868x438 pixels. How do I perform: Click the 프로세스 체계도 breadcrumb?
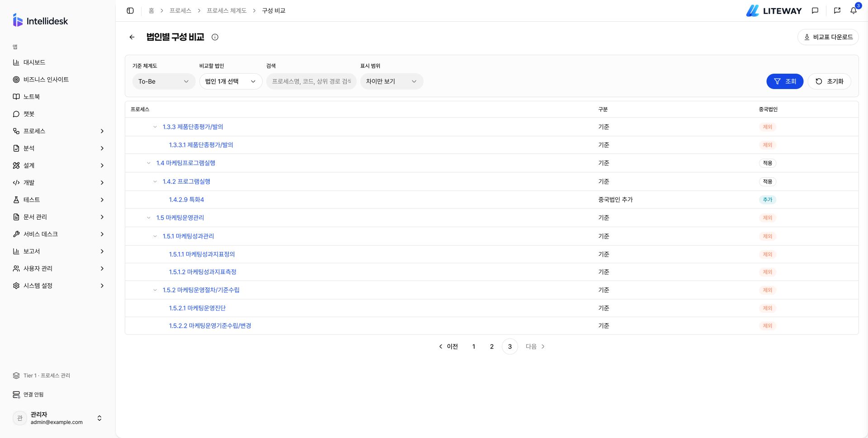tap(226, 10)
